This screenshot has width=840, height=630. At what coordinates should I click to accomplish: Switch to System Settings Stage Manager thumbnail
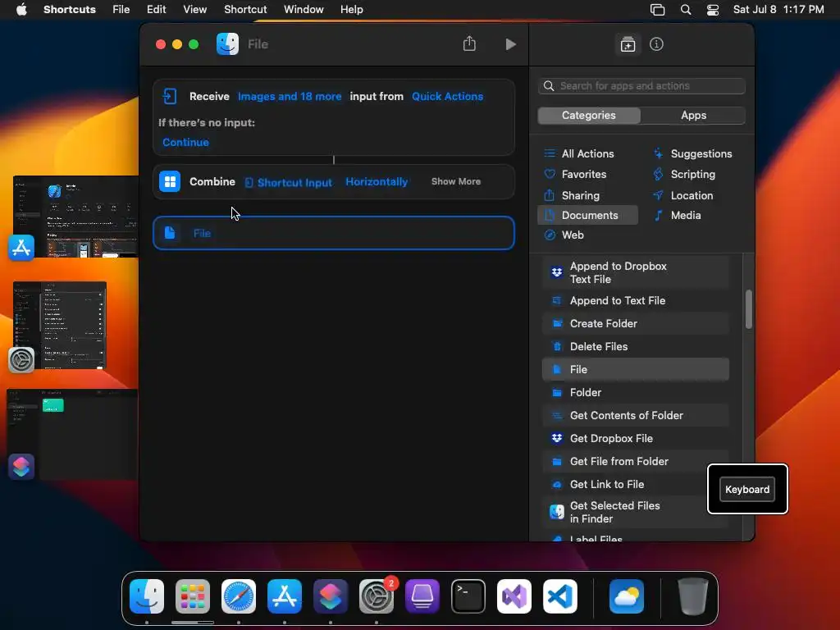coord(59,325)
